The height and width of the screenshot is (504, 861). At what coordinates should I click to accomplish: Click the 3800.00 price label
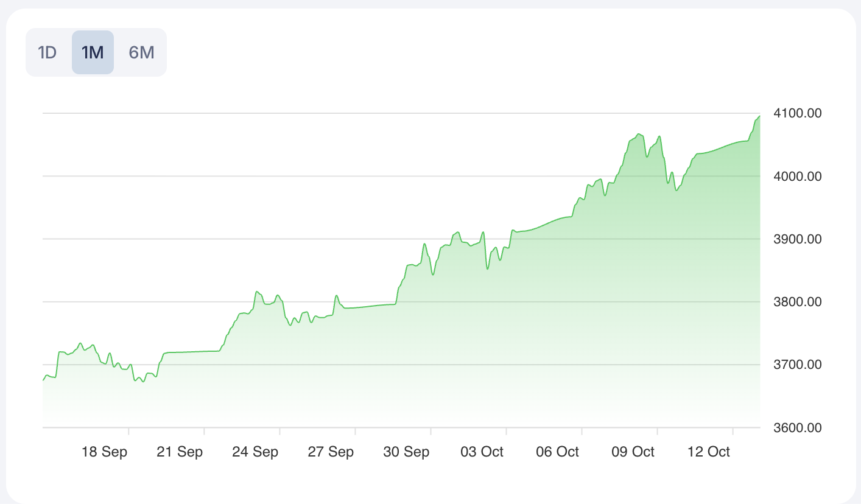coord(797,302)
